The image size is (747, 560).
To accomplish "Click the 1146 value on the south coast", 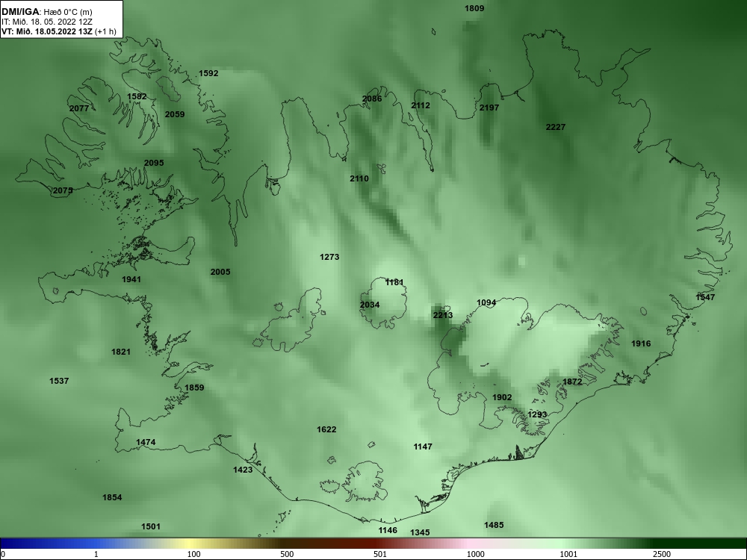I will (387, 530).
